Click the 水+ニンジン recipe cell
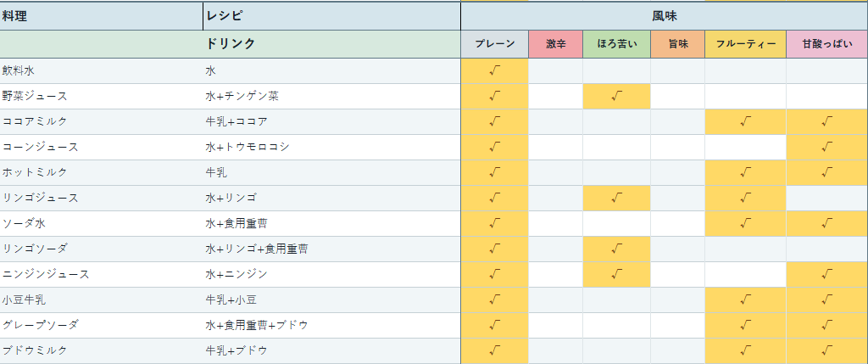The image size is (868, 364). point(331,275)
